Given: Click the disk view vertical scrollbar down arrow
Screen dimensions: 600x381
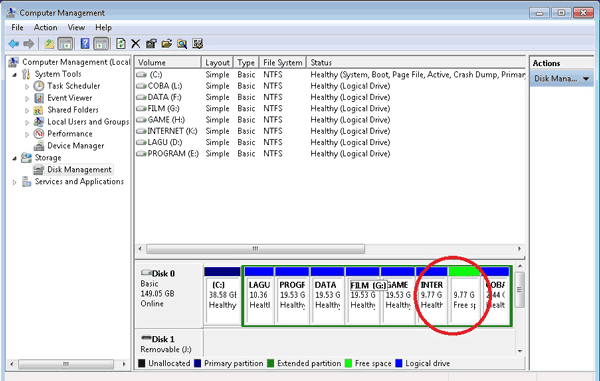Looking at the screenshot, I should (520, 351).
